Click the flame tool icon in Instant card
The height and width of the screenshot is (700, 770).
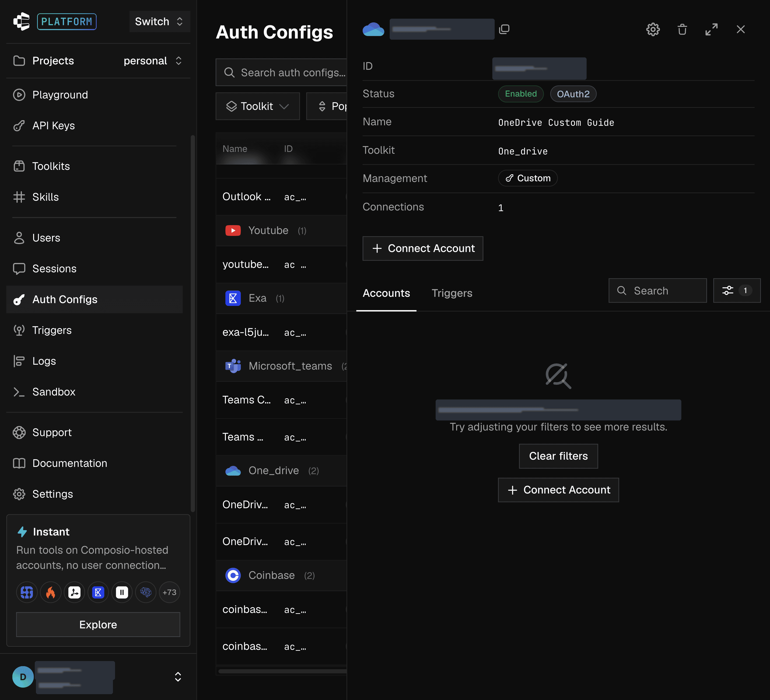click(50, 592)
